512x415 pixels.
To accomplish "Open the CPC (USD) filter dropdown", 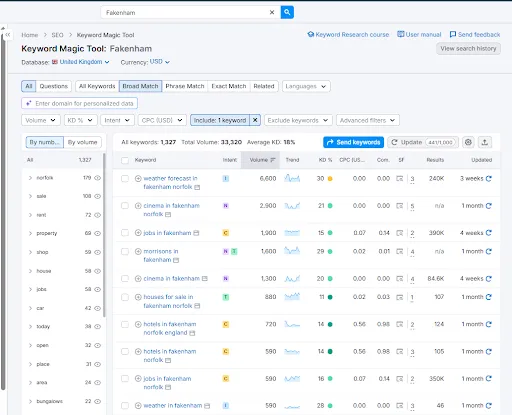I will (162, 120).
